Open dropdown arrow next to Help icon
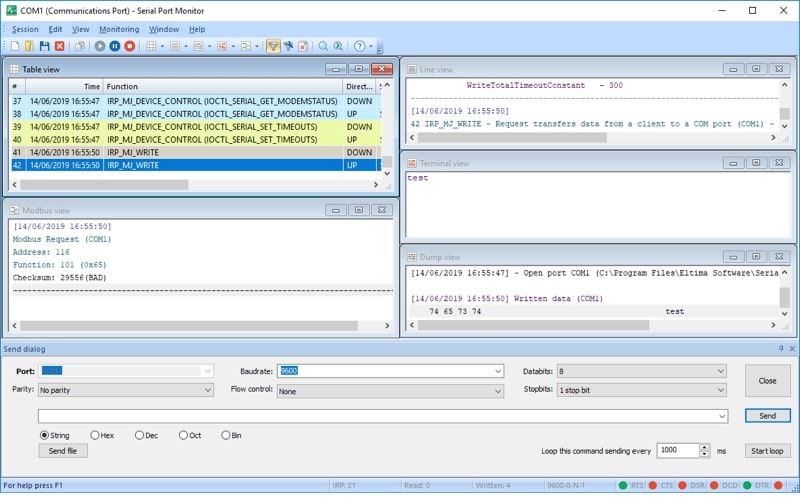This screenshot has width=800, height=500. pyautogui.click(x=371, y=46)
